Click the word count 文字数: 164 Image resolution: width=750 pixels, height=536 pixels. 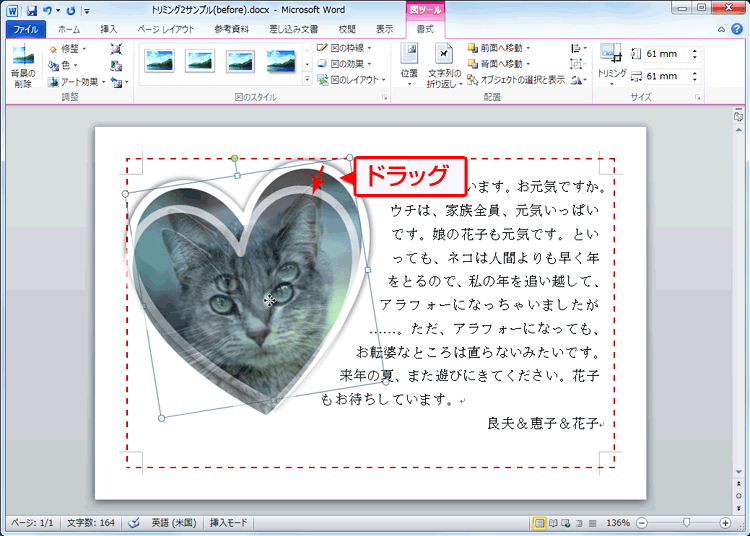[x=91, y=523]
